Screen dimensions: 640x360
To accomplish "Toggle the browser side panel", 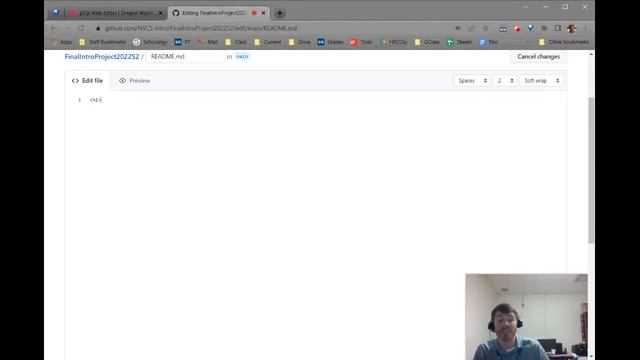I will click(558, 28).
